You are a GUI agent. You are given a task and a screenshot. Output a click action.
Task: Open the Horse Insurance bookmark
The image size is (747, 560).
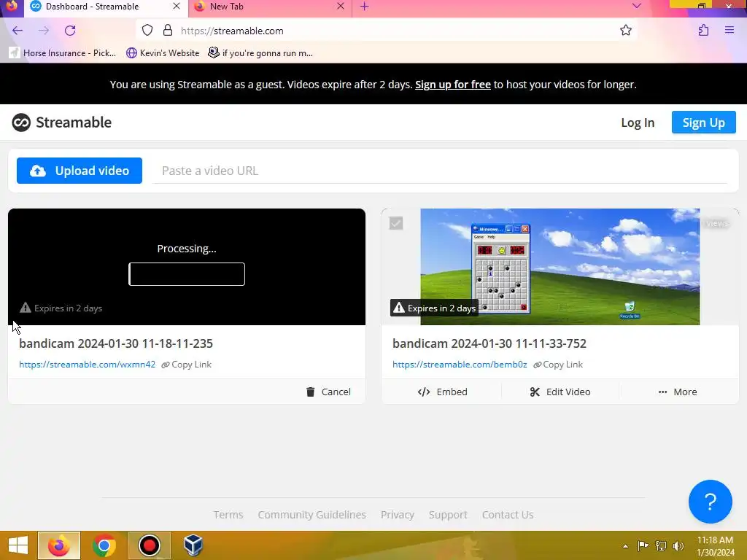tap(63, 52)
